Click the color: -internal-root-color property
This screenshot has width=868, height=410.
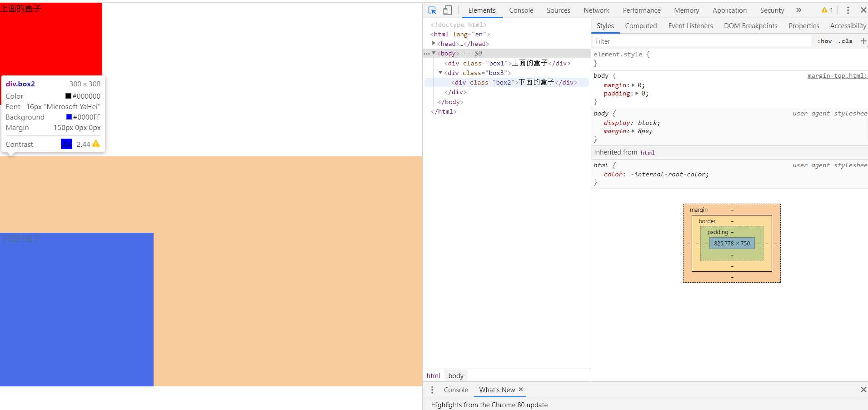coord(656,175)
